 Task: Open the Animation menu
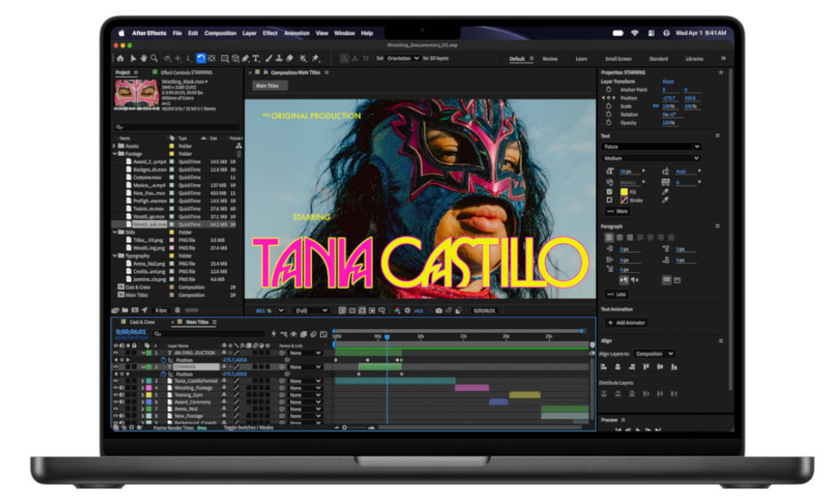point(297,33)
